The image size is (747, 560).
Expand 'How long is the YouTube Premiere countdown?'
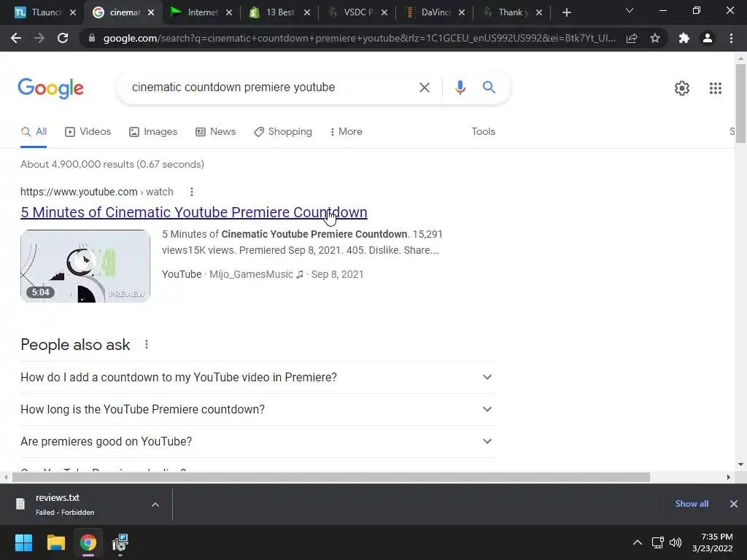(258, 409)
